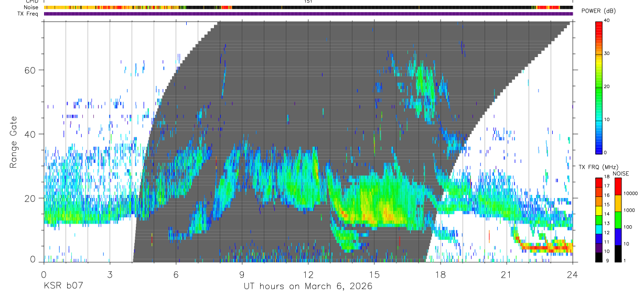Screen dimensions: 644x297
Task: Click green 100–1000 segment of NOISE legend
Action: (x=618, y=219)
